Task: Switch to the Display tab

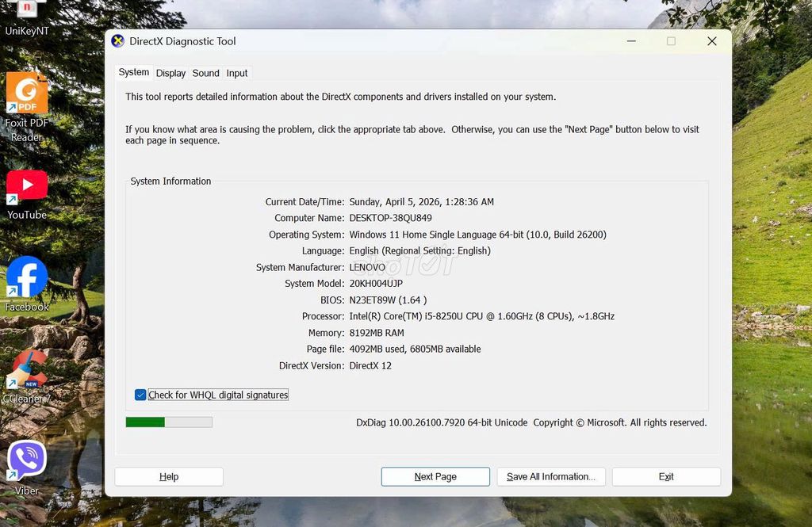Action: (170, 73)
